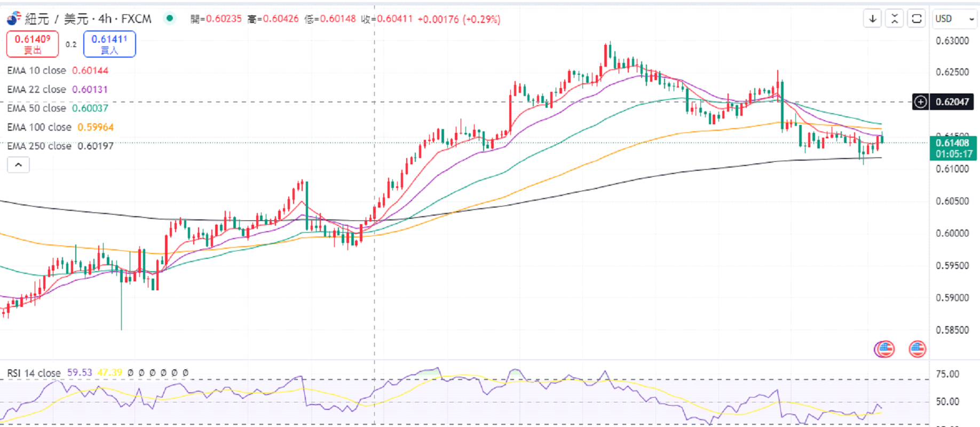Click the RSI moving average value 47.39
This screenshot has width=980, height=427.
(110, 373)
